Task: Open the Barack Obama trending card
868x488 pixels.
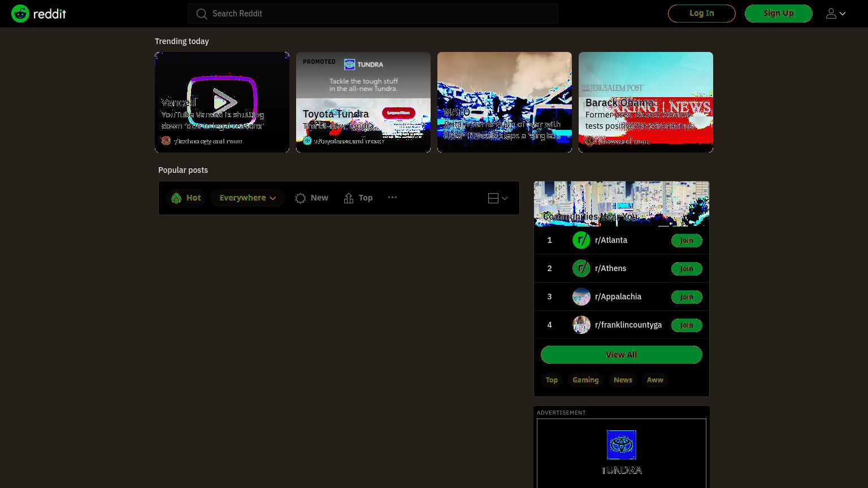Action: point(646,102)
